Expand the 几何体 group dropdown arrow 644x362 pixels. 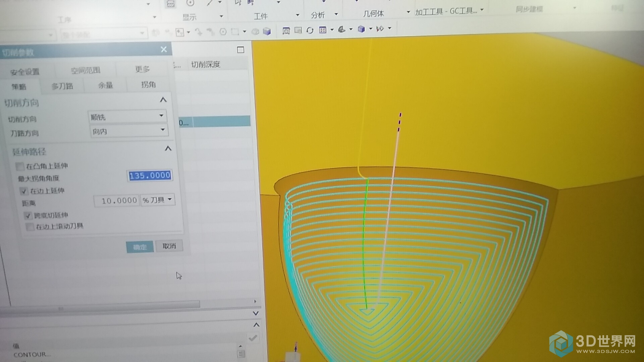(x=408, y=12)
